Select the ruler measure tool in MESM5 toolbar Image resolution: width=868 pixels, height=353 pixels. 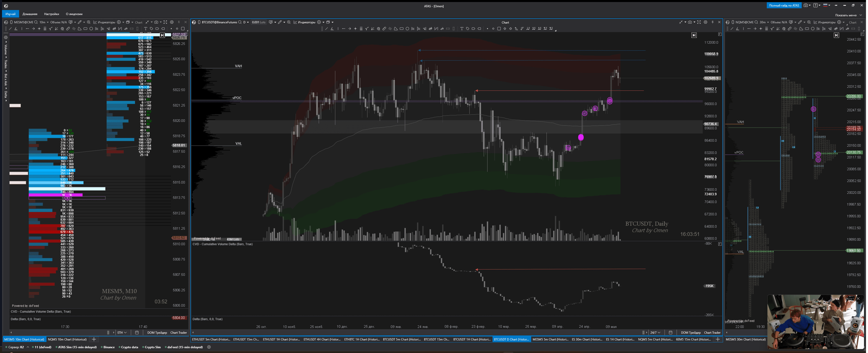click(x=68, y=29)
